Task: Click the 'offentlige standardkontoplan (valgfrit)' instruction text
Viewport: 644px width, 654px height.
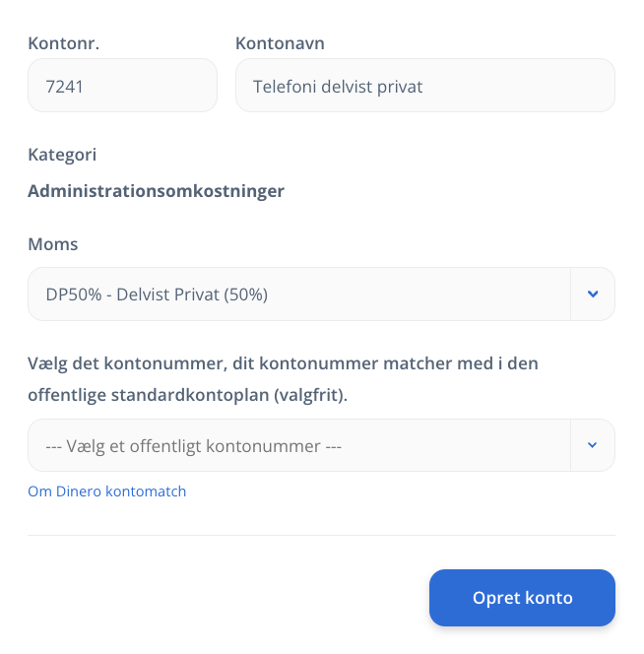Action: point(188,395)
